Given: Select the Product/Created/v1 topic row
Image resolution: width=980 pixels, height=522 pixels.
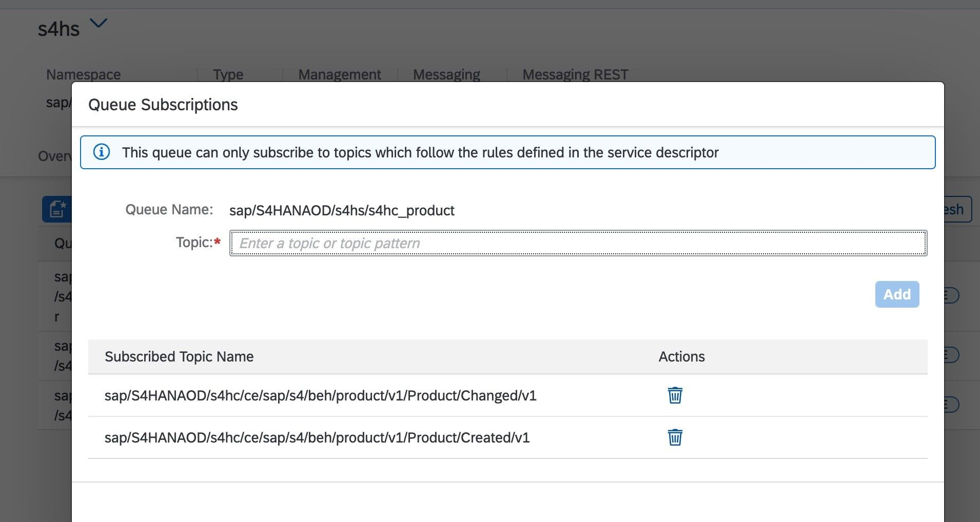Looking at the screenshot, I should (317, 437).
